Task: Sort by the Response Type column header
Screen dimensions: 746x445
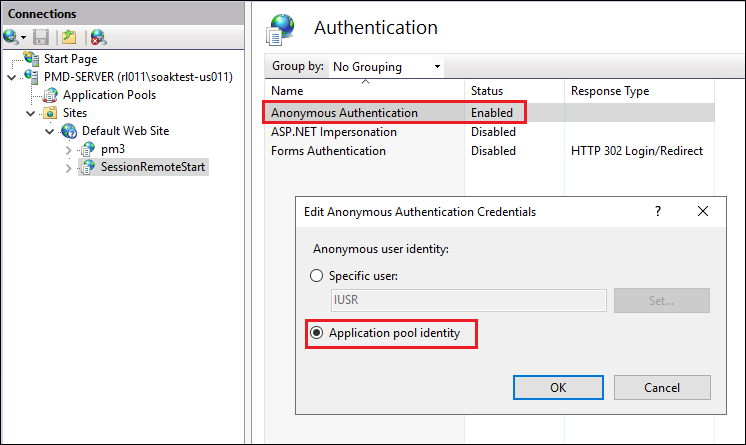Action: (610, 91)
